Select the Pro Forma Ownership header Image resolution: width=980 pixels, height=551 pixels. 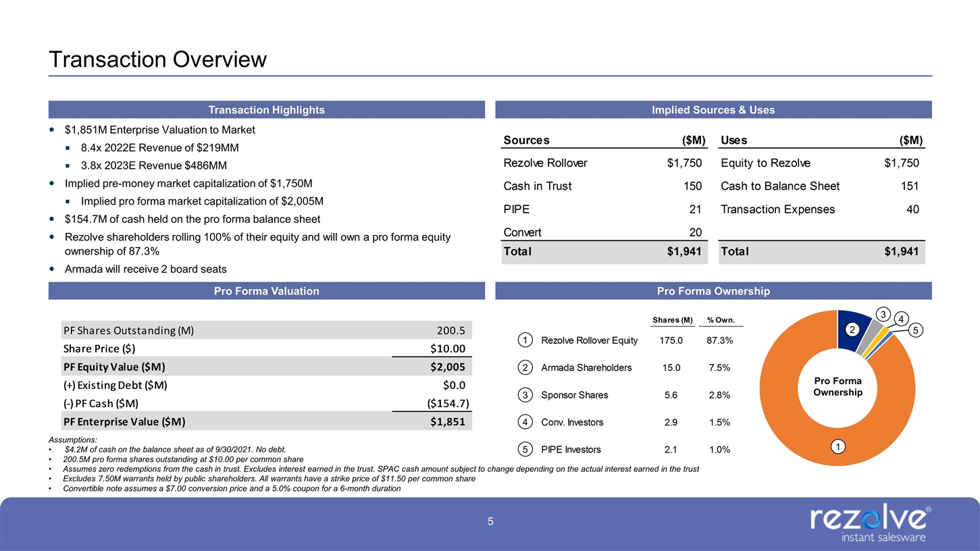point(713,291)
